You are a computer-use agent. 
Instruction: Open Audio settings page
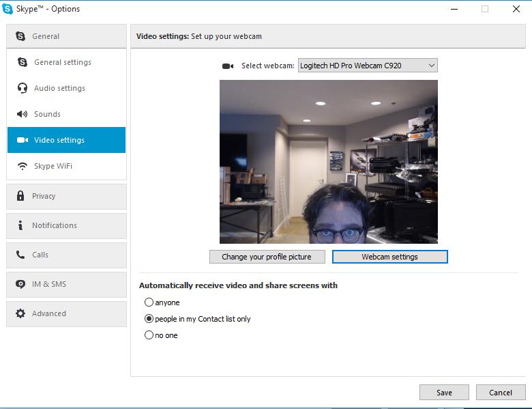(x=67, y=88)
